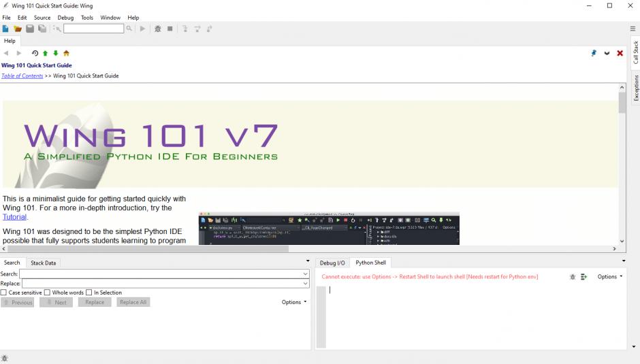Open the Search panel Options dropdown
Image resolution: width=640 pixels, height=364 pixels.
click(x=294, y=302)
